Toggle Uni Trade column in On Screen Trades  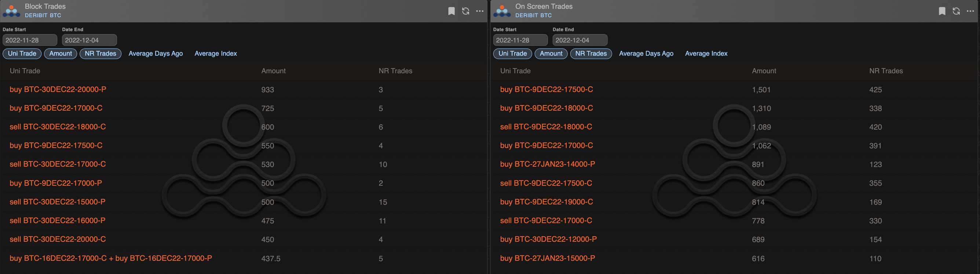tap(512, 53)
